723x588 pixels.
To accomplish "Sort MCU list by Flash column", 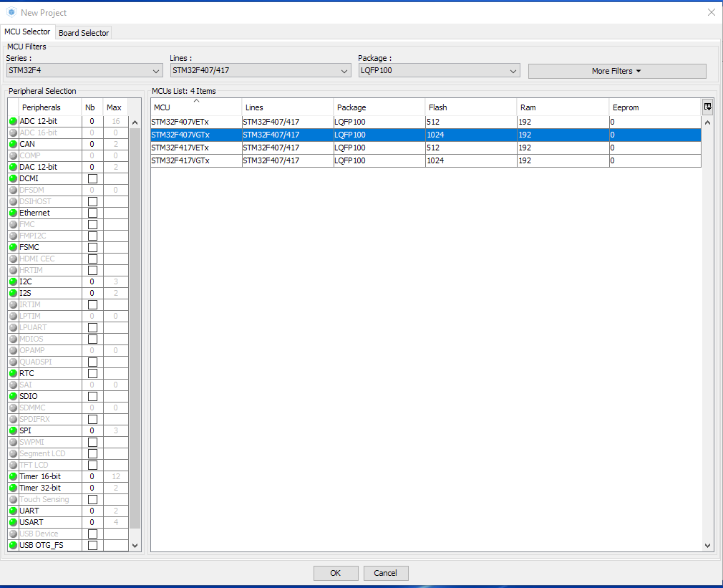I will (x=471, y=107).
